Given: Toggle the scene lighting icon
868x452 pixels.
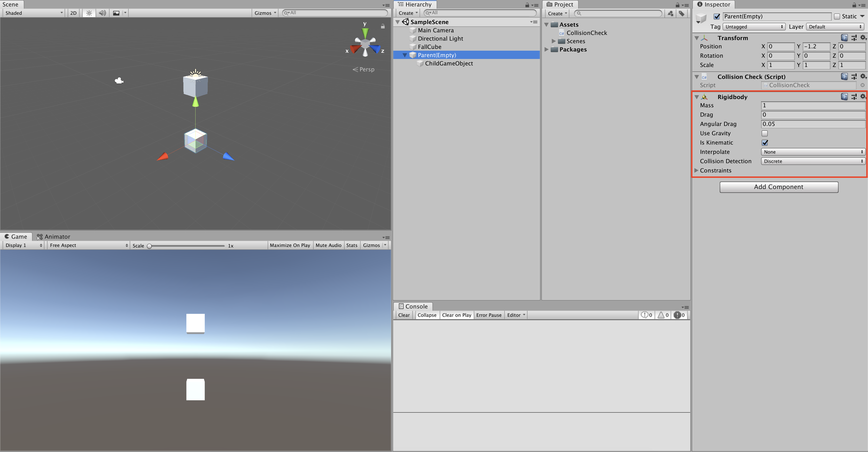Looking at the screenshot, I should point(88,13).
